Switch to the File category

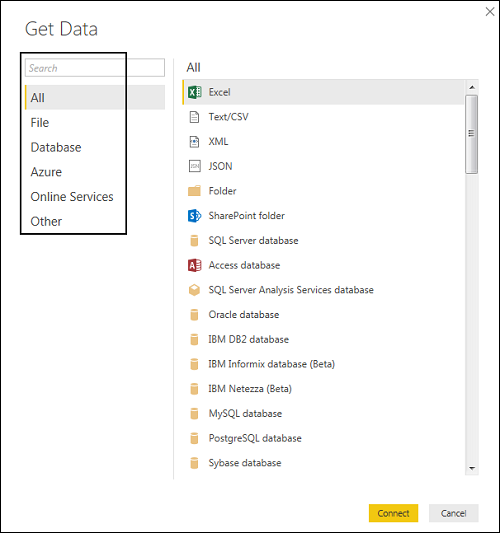[95, 123]
